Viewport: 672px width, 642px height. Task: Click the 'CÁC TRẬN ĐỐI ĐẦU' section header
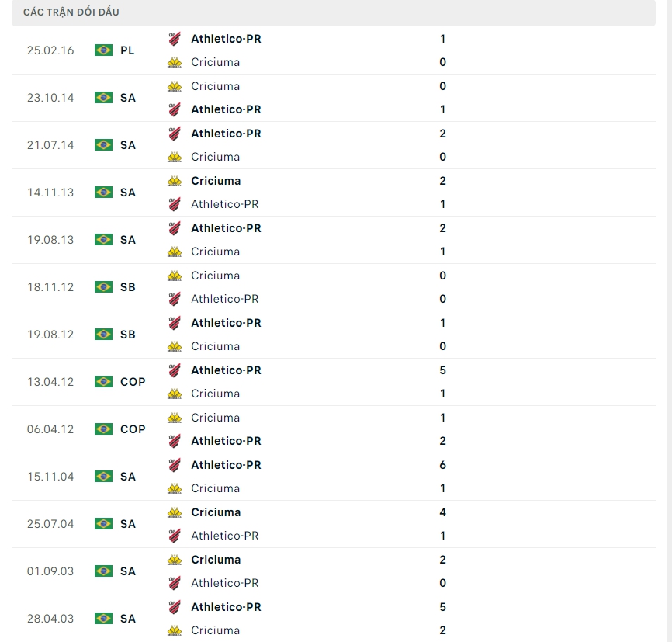pyautogui.click(x=71, y=12)
